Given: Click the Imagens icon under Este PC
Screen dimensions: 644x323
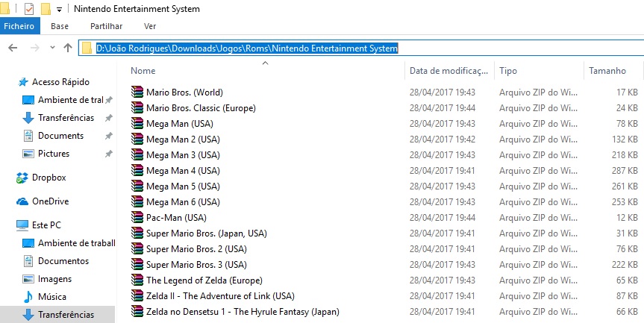Looking at the screenshot, I should (x=28, y=279).
